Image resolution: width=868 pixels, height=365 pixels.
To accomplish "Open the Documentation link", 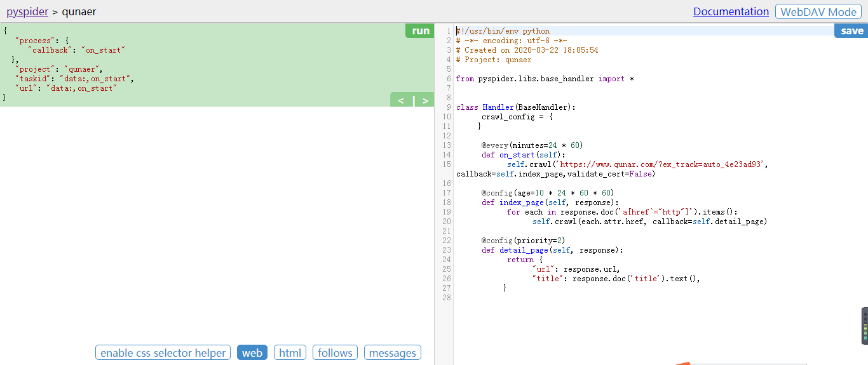I will (731, 11).
